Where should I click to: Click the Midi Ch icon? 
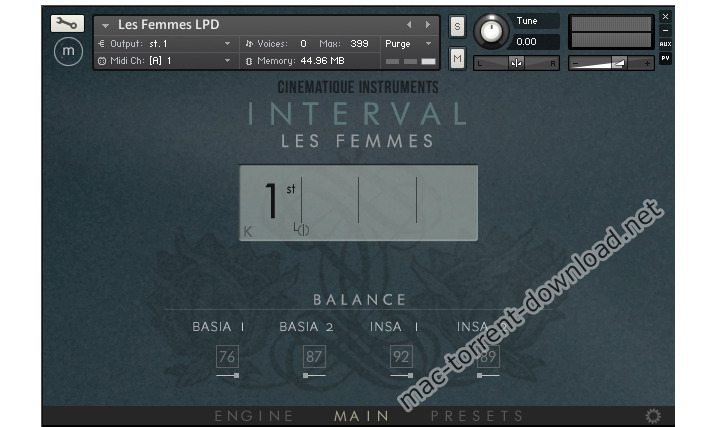coord(102,61)
